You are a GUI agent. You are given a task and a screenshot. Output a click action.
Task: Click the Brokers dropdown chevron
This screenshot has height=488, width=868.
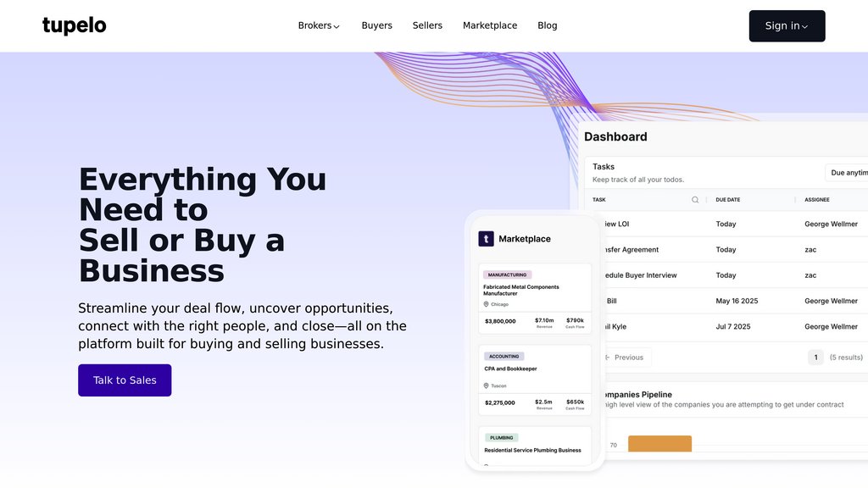(x=337, y=26)
